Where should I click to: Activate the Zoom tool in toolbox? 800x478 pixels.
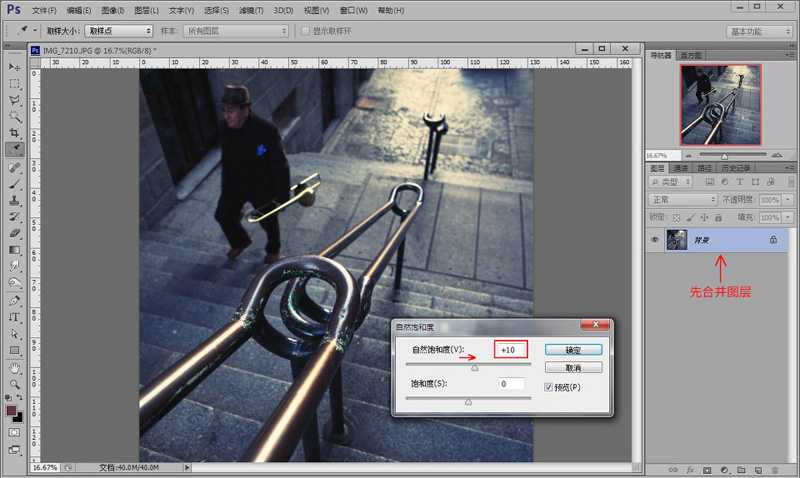pos(15,383)
